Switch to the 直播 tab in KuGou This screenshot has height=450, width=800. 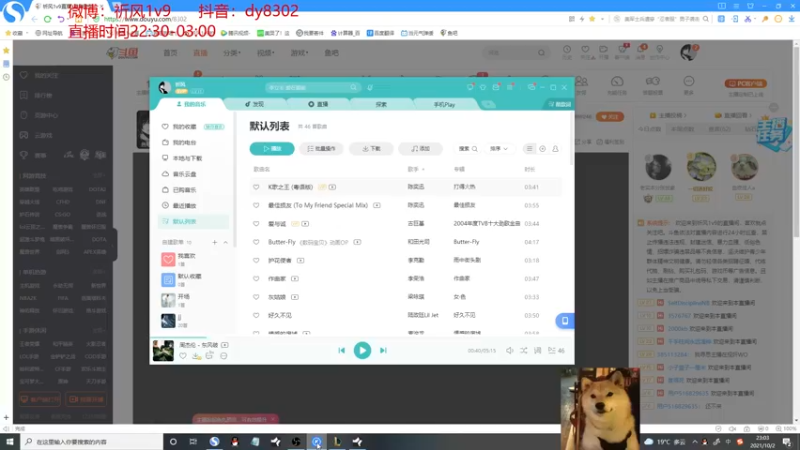(318, 104)
